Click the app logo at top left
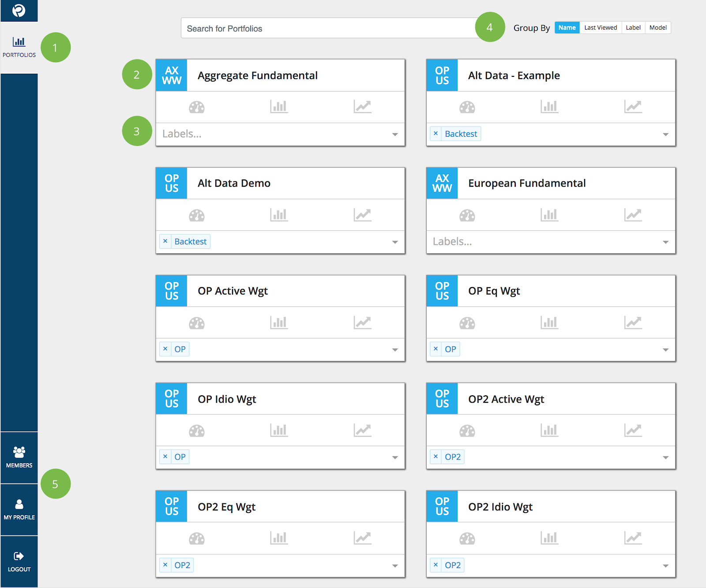Viewport: 706px width, 588px height. [x=19, y=10]
